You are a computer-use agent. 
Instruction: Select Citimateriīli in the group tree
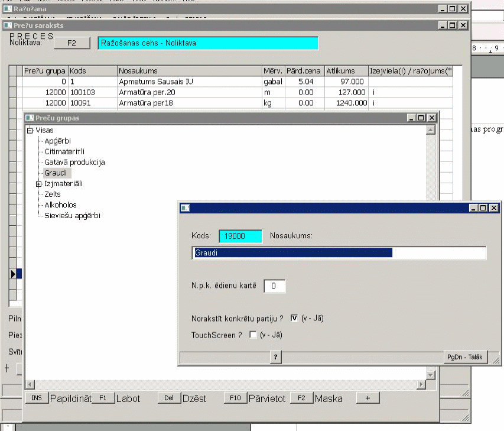pyautogui.click(x=64, y=151)
